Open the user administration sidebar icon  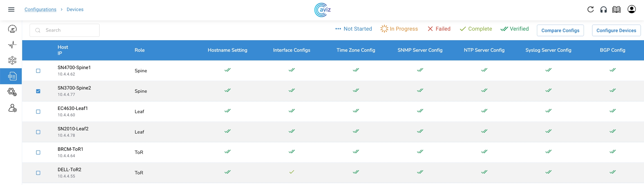click(x=12, y=108)
